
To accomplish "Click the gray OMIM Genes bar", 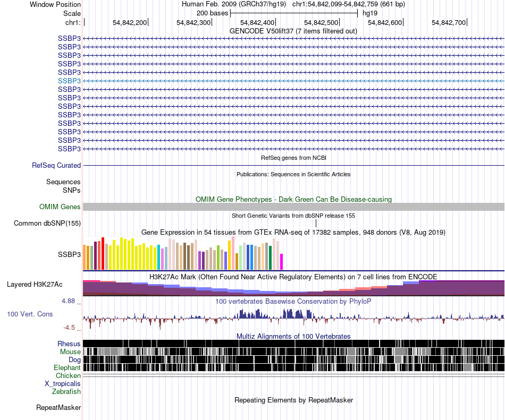I will pos(294,207).
